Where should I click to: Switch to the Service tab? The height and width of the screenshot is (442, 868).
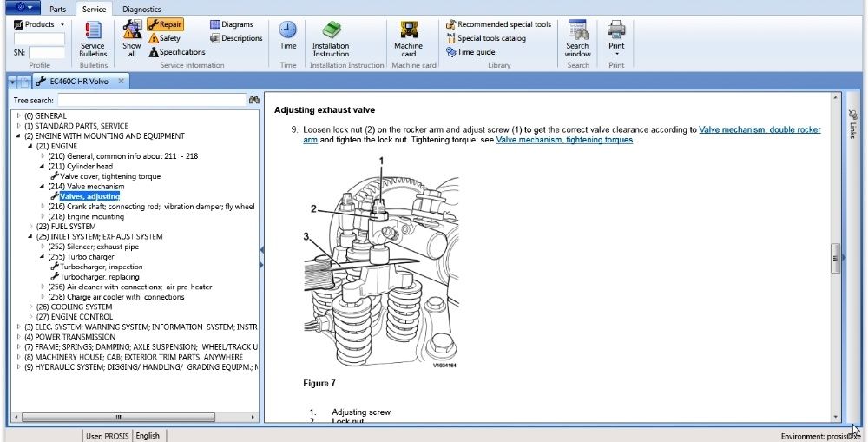tap(94, 9)
